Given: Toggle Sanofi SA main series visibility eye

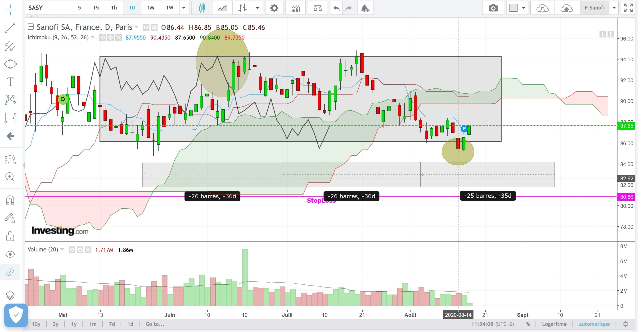Looking at the screenshot, I should coord(146,27).
